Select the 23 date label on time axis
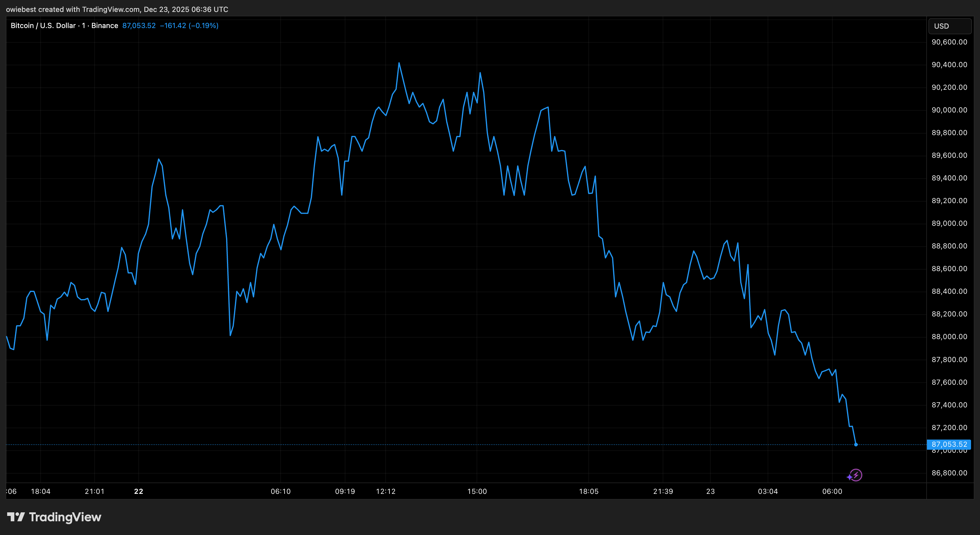 [710, 491]
